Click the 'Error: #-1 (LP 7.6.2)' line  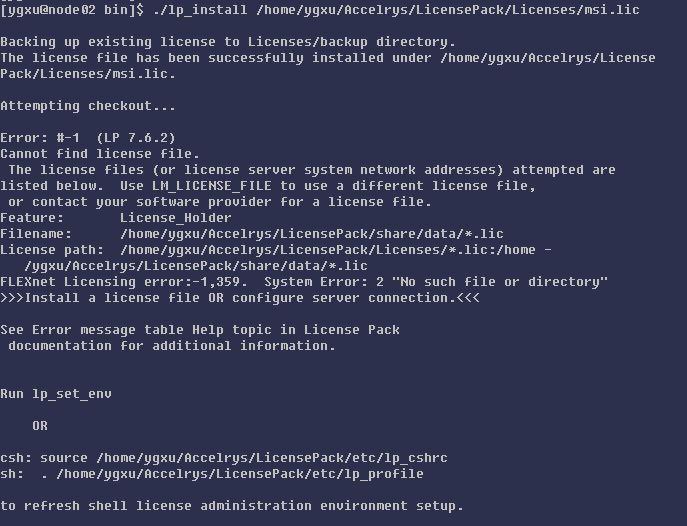(x=88, y=138)
